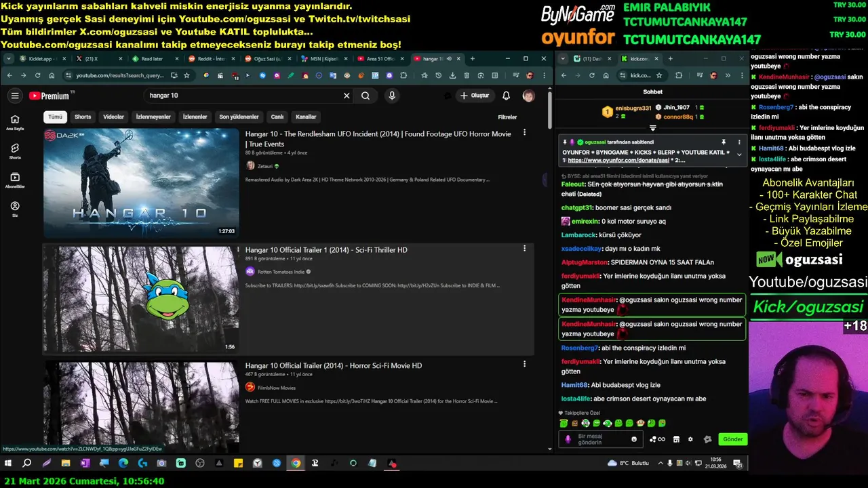This screenshot has width=868, height=488.
Task: Select the Son yüklenenler filter chip
Action: coord(239,117)
